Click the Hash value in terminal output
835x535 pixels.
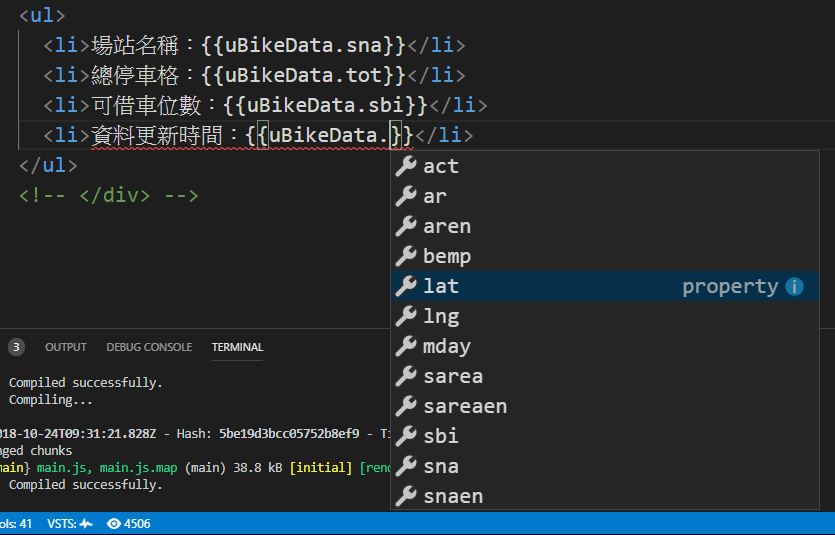289,434
